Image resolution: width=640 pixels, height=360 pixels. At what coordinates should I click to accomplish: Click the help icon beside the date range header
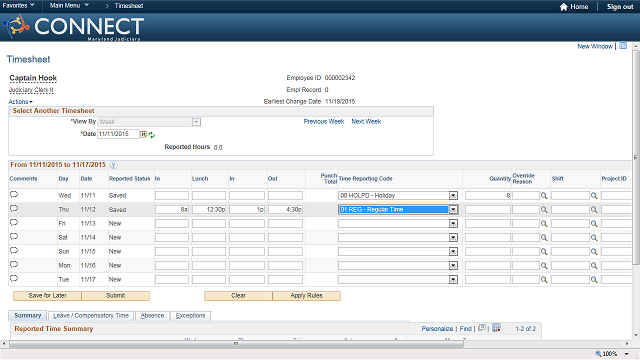pos(113,165)
